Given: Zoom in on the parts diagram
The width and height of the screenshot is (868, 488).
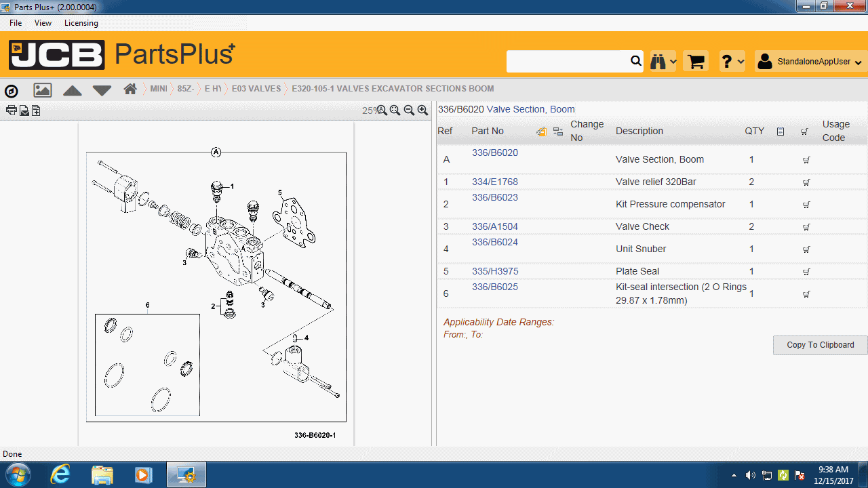Looking at the screenshot, I should [422, 110].
